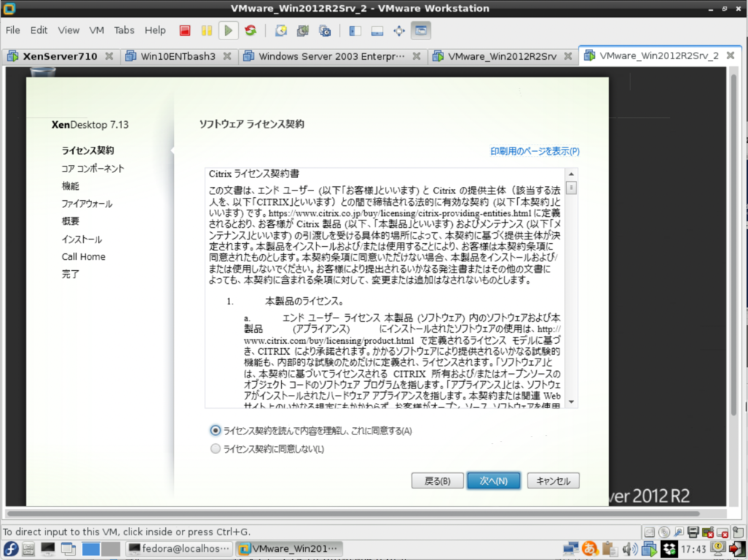Image resolution: width=748 pixels, height=560 pixels.
Task: Open the Edit menu
Action: 39,31
